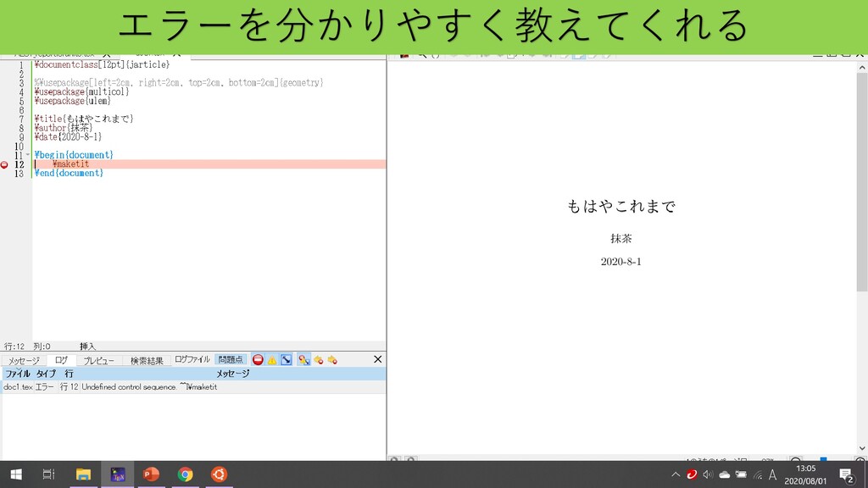The width and height of the screenshot is (868, 488).
Task: Click the OneDrive cloud tray icon
Action: 724,474
